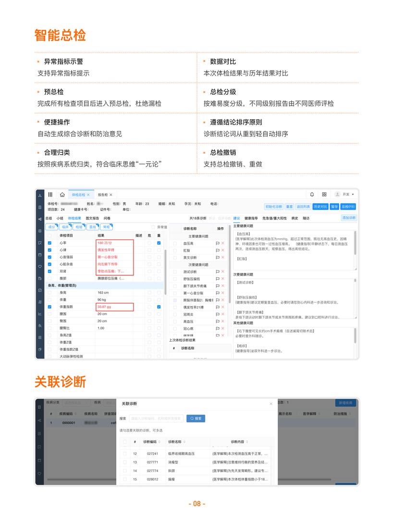This screenshot has width=394, height=532.
Task: Open the 健康指导 tab
Action: pyautogui.click(x=251, y=218)
